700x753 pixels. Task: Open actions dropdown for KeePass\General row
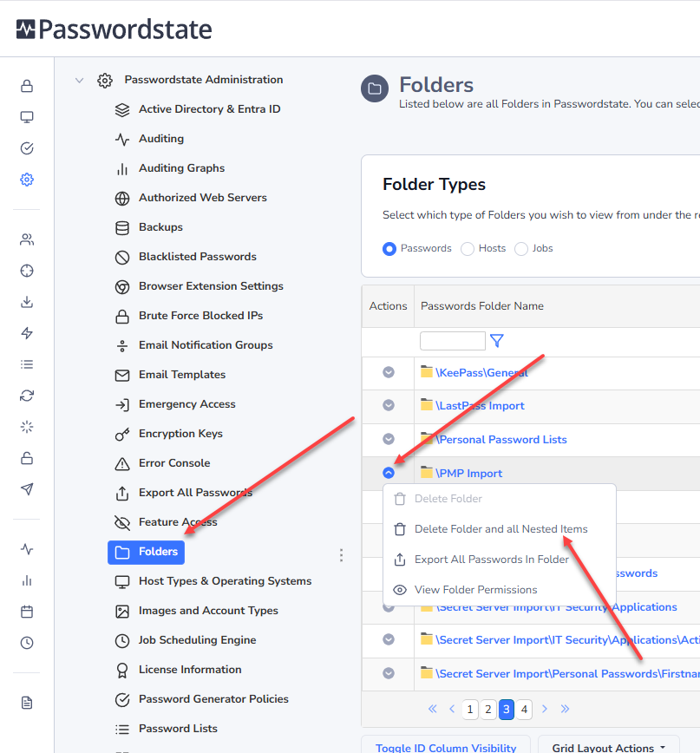point(389,372)
